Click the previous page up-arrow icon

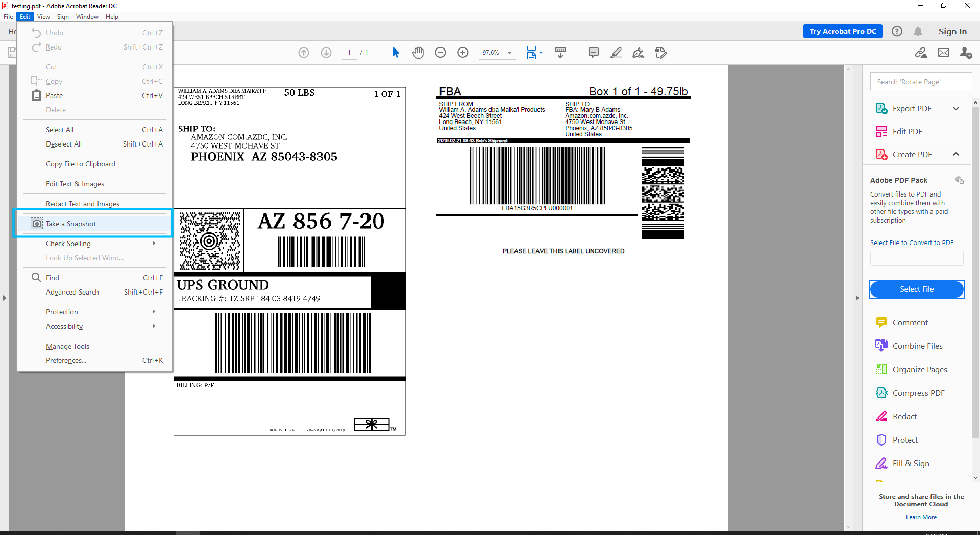click(304, 53)
